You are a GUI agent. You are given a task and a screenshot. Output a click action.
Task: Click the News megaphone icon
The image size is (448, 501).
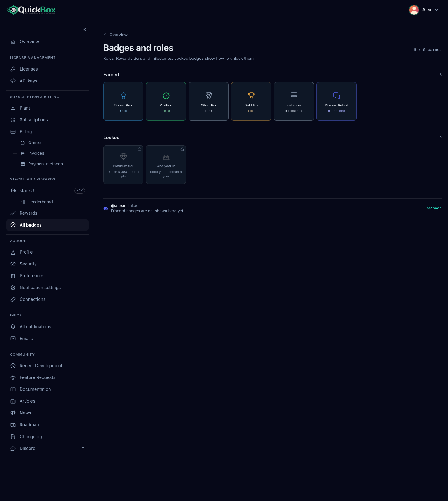pos(13,413)
